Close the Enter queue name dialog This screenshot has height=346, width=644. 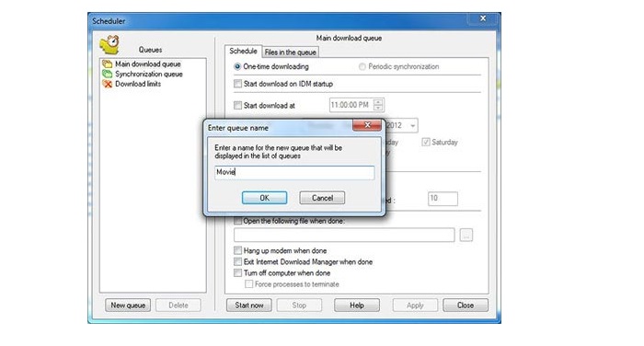(368, 125)
